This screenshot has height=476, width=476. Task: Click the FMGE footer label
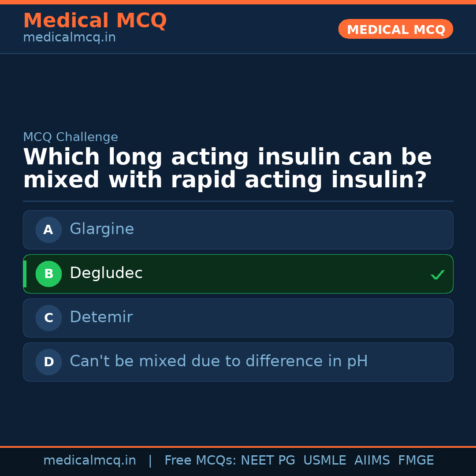pyautogui.click(x=416, y=461)
